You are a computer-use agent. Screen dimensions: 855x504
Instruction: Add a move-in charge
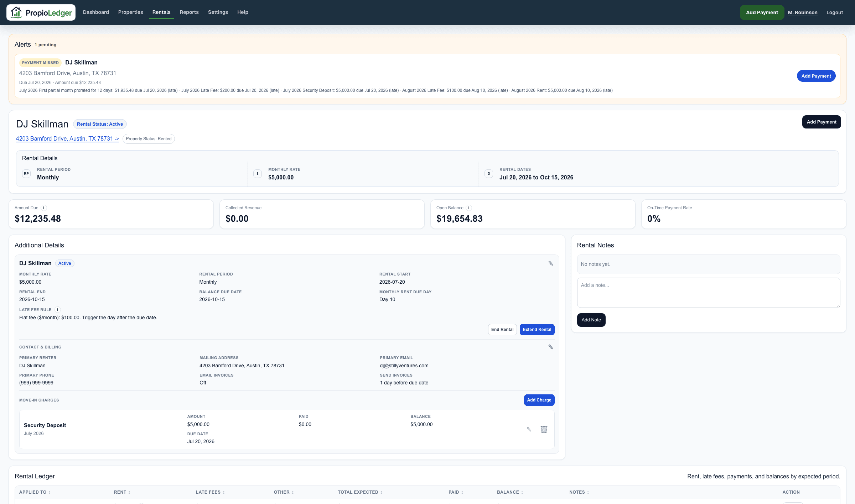(x=539, y=400)
